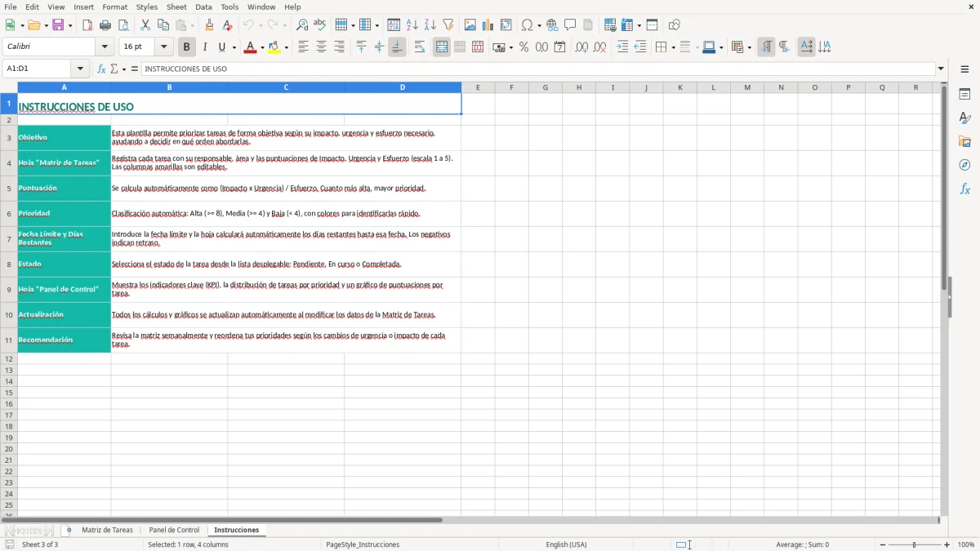Expand the Borders dropdown arrow
The height and width of the screenshot is (551, 980).
tap(673, 47)
